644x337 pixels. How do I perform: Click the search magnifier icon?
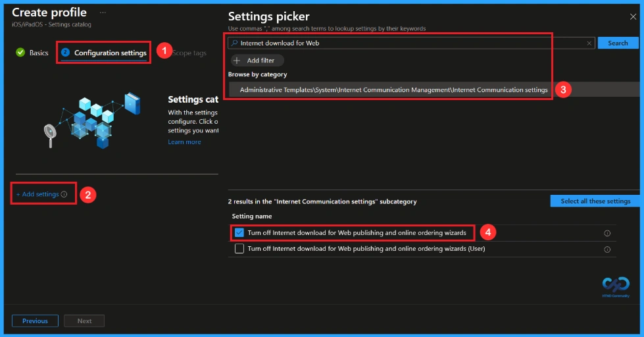pyautogui.click(x=235, y=43)
